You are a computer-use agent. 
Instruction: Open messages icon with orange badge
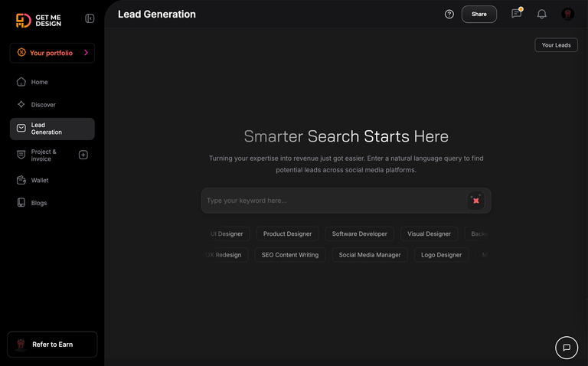[x=517, y=14]
